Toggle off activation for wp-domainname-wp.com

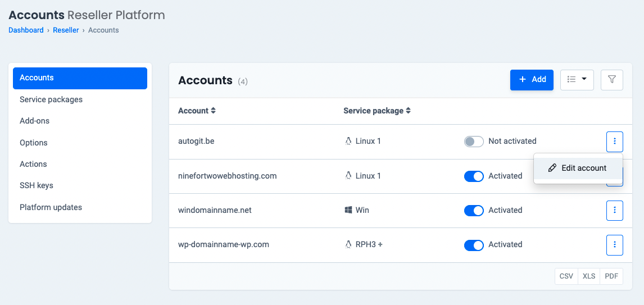474,245
